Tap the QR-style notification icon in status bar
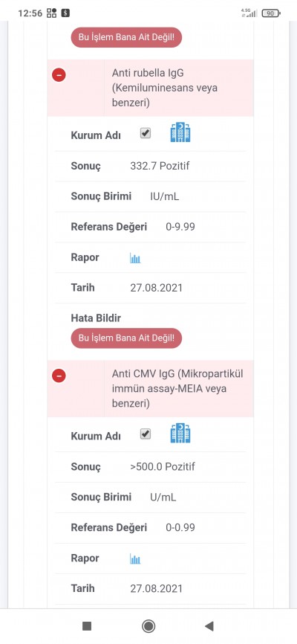The image size is (297, 644). point(52,13)
